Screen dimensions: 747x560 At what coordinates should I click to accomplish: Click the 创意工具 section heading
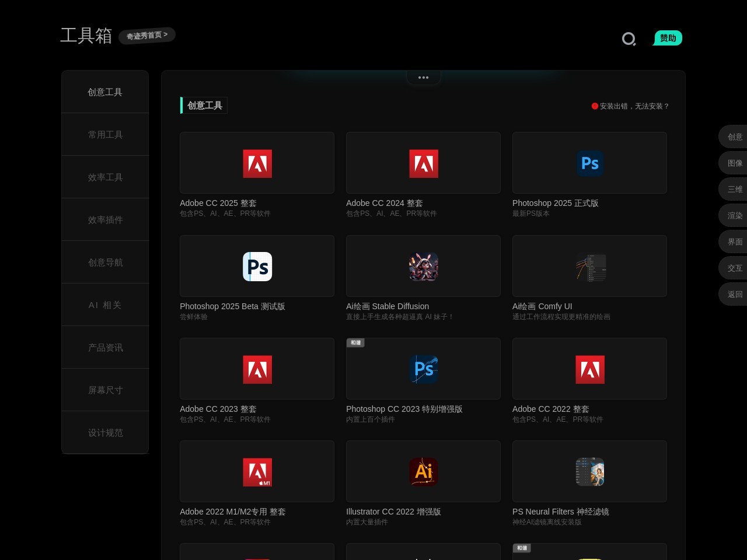click(x=204, y=106)
